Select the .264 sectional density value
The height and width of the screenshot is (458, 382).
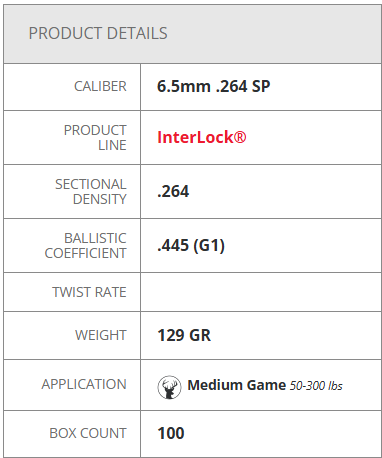pos(173,191)
